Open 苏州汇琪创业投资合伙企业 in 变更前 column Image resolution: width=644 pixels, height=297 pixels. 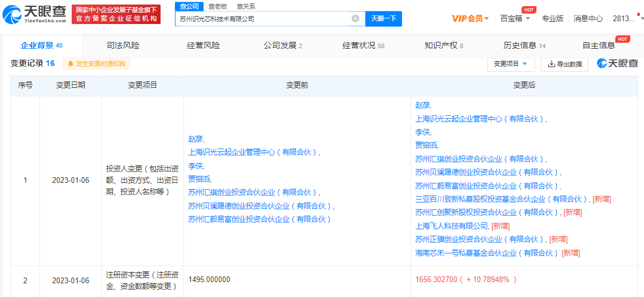(x=253, y=192)
